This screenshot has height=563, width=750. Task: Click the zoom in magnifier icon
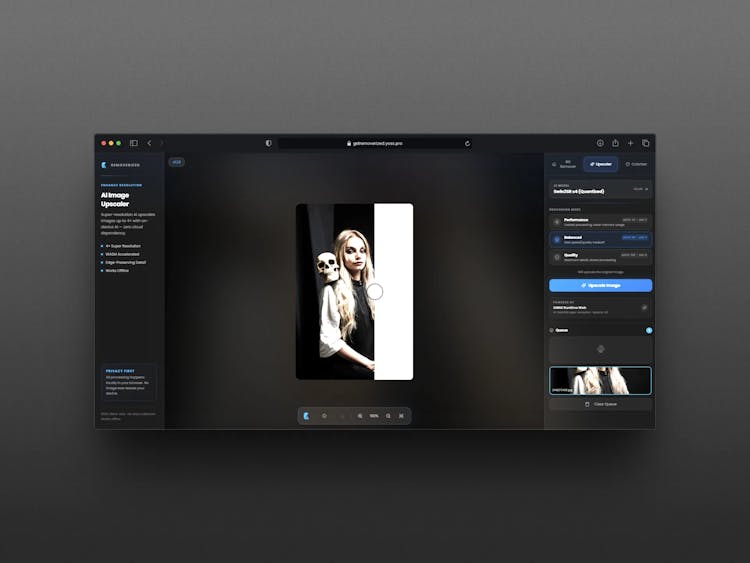click(388, 415)
